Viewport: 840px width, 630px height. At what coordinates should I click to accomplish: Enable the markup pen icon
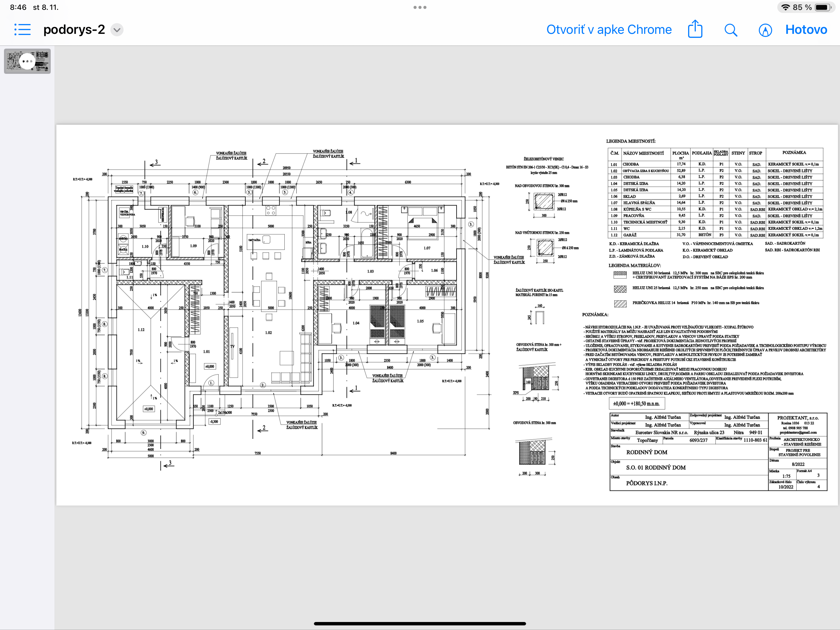click(765, 30)
